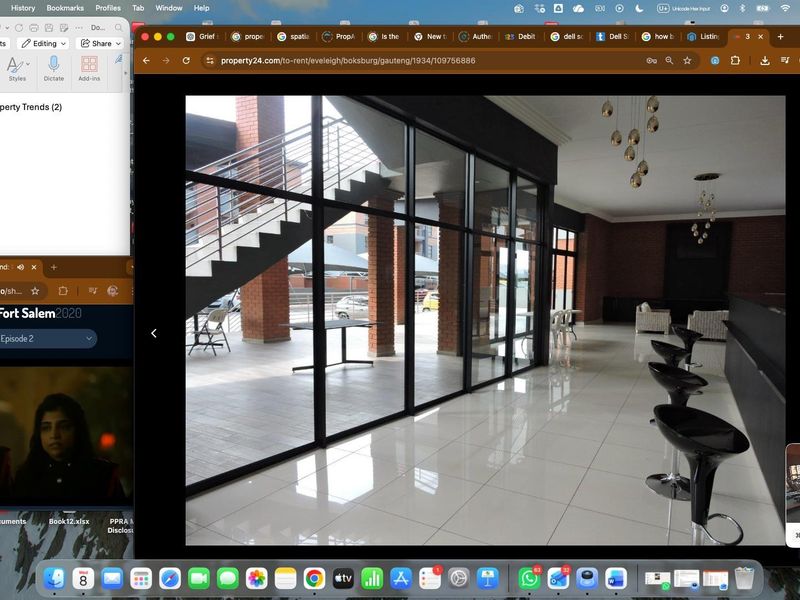The width and height of the screenshot is (800, 600).
Task: Open the Editing mode dropdown in Word
Action: click(45, 43)
